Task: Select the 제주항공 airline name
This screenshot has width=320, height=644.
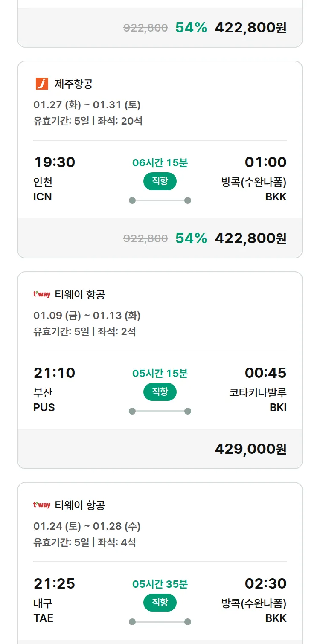Action: pyautogui.click(x=73, y=84)
